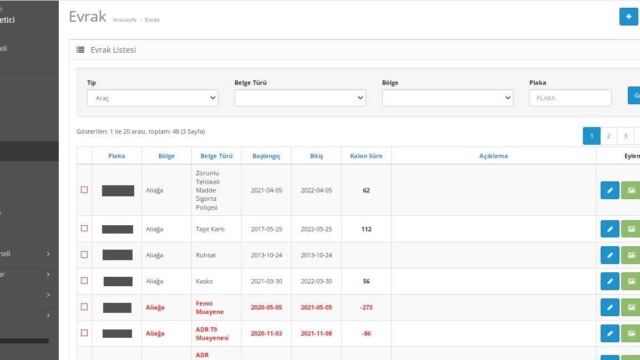Edit the ADR T9 Muayenesi row
This screenshot has width=640, height=360.
(610, 333)
